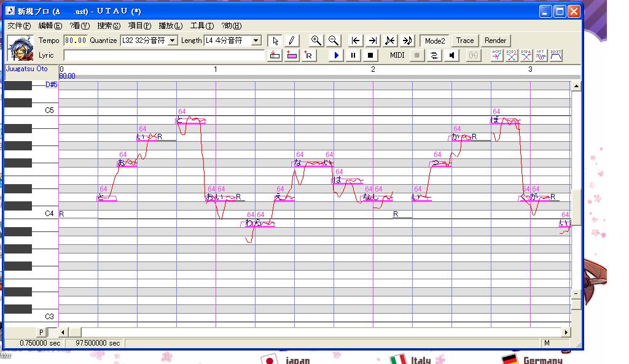Select the pencil draw tool
Viewport: 629px width, 364px height.
(292, 41)
